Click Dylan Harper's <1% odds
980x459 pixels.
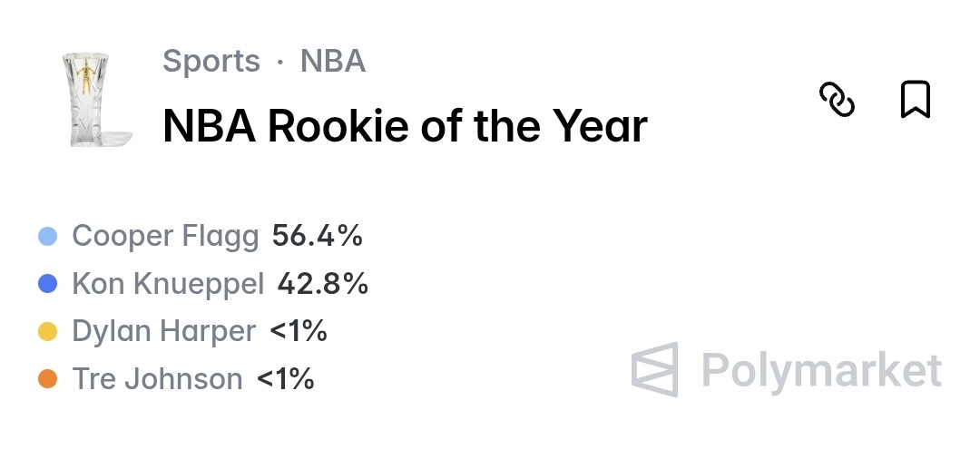click(x=299, y=331)
